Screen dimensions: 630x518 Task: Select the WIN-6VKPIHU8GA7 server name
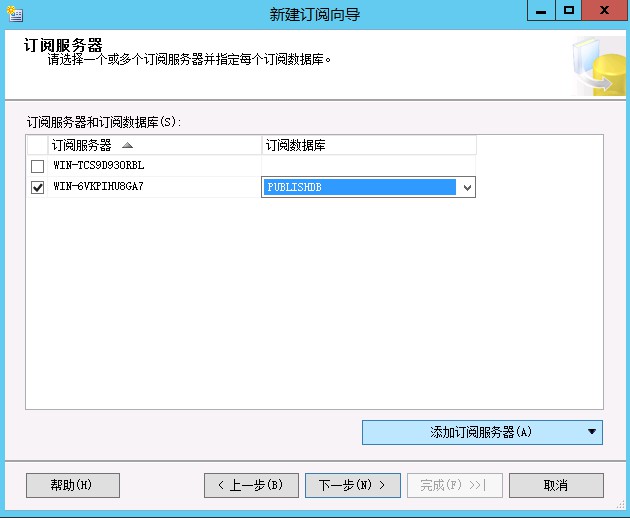(99, 187)
